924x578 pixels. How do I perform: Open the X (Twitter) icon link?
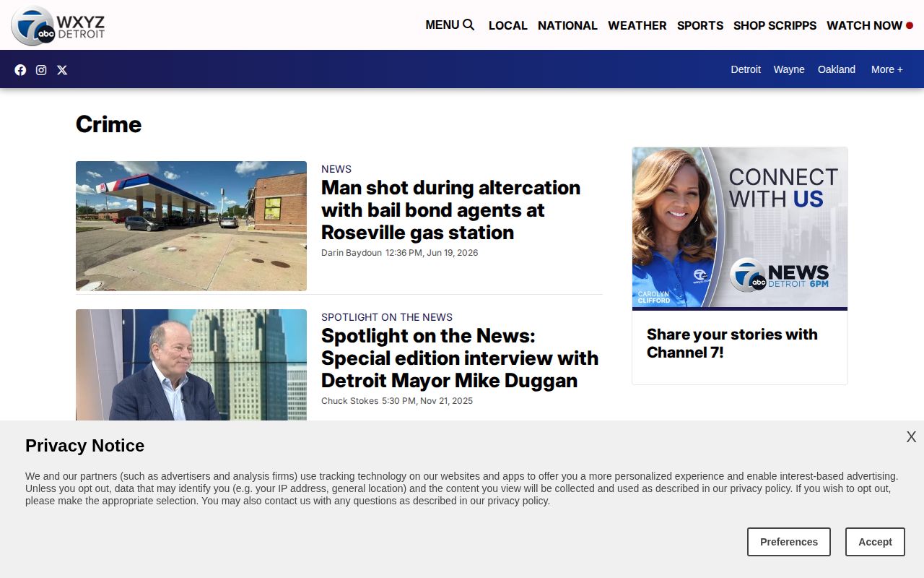click(62, 70)
